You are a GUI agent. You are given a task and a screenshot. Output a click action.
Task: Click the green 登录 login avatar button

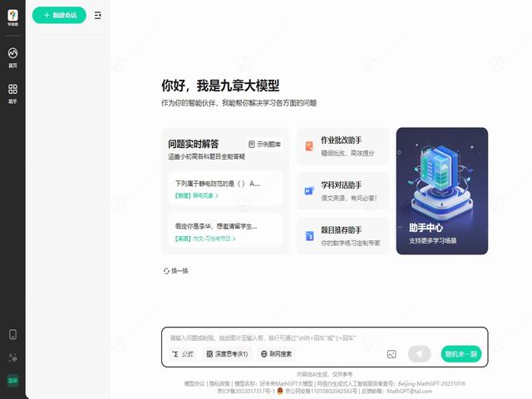click(x=12, y=381)
